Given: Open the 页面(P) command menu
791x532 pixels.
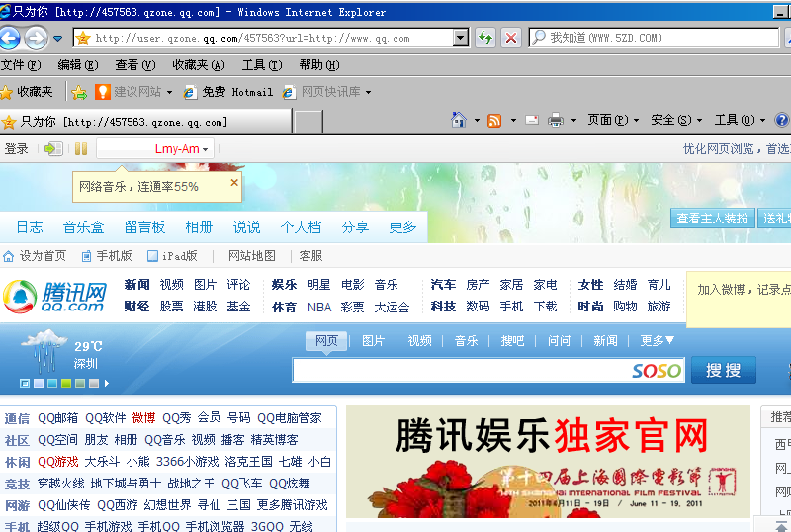Looking at the screenshot, I should pos(613,120).
